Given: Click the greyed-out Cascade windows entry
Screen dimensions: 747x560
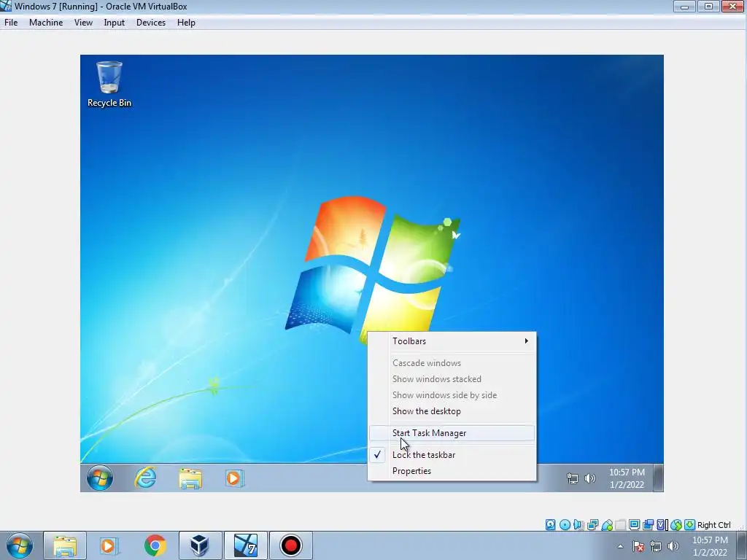Looking at the screenshot, I should [x=452, y=363].
